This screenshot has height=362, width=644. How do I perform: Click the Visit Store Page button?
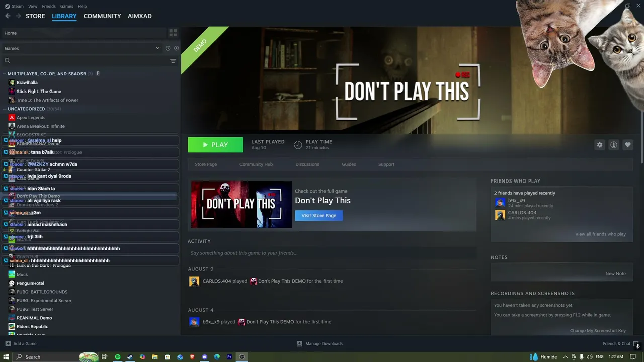pos(319,215)
